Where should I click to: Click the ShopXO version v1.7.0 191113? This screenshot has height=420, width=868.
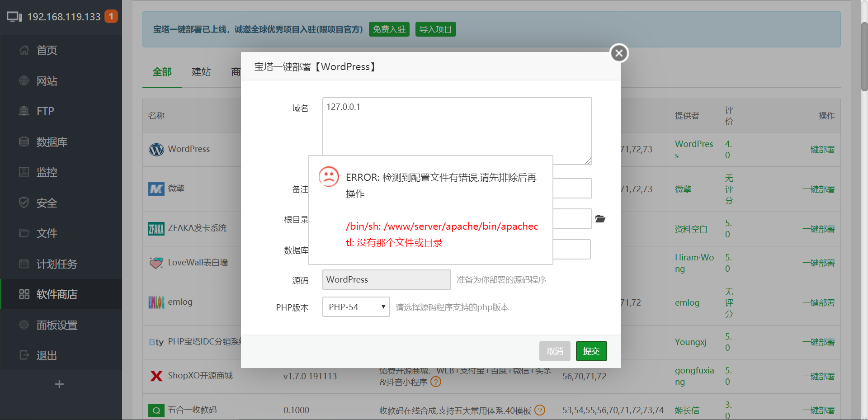point(310,376)
